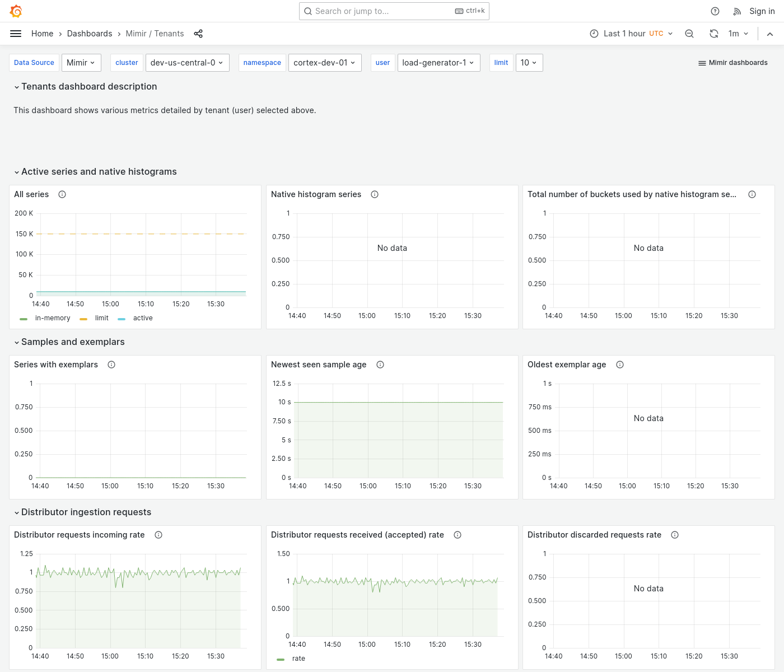This screenshot has width=784, height=672.
Task: Select Dashboards in the breadcrumb
Action: (x=90, y=34)
